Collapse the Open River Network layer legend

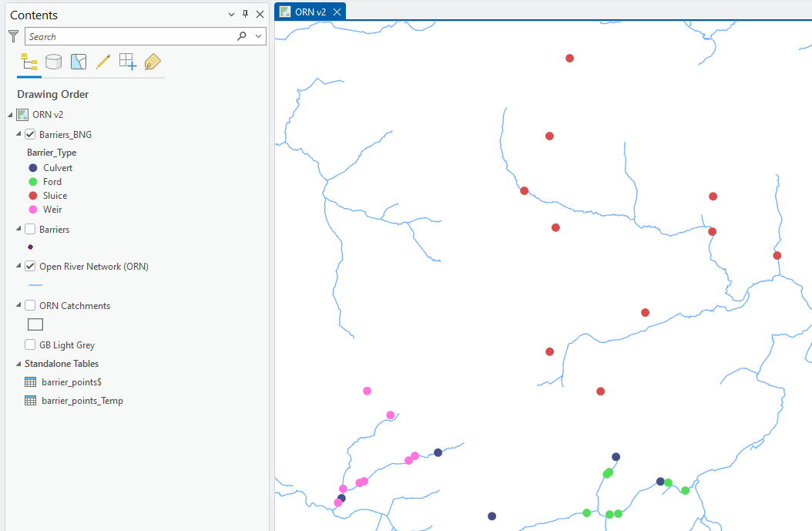click(x=19, y=267)
